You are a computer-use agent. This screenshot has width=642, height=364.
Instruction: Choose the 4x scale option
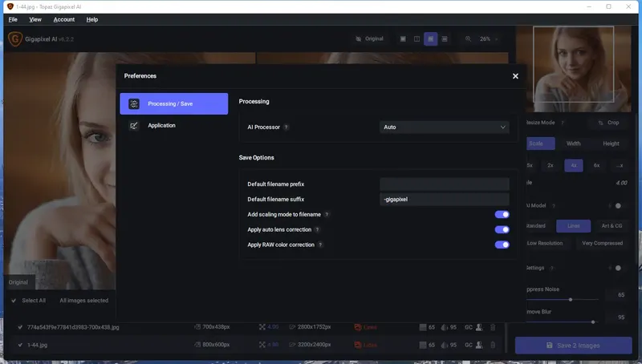click(x=574, y=165)
